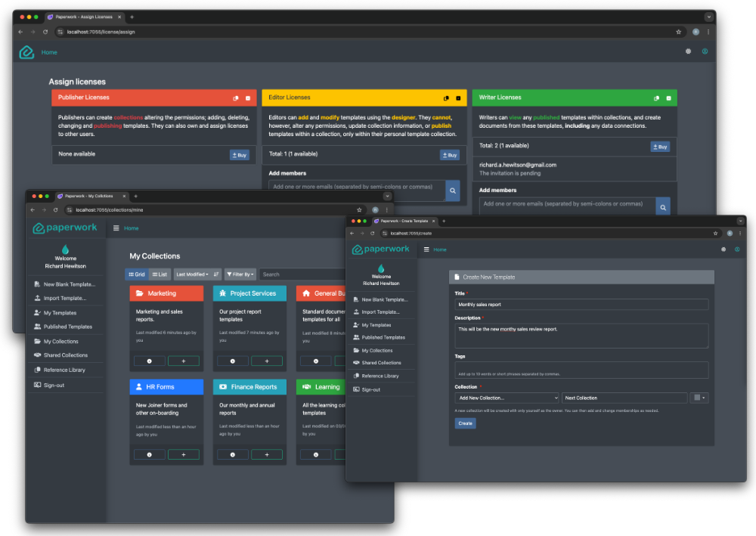
Task: Select the Paperwork - Assign Licenses browser tab
Action: tap(85, 17)
